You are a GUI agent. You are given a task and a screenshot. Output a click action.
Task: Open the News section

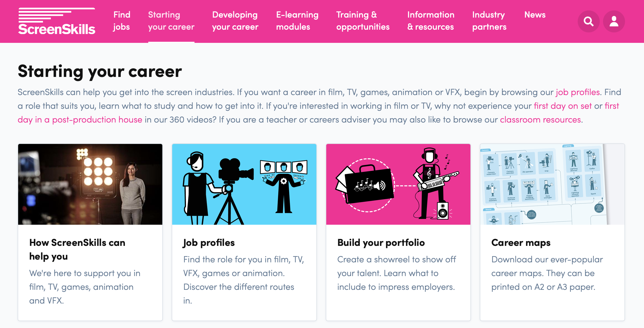click(x=535, y=15)
